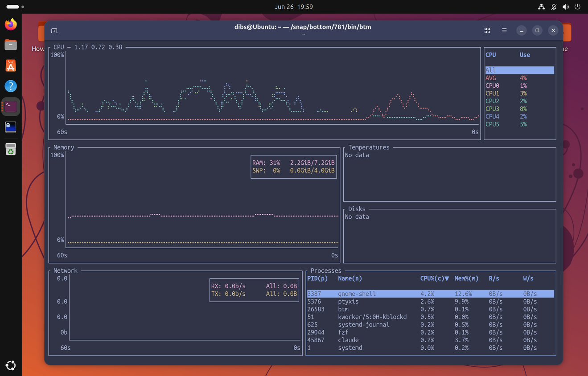This screenshot has height=376, width=588.
Task: Select the Terminal icon in the dock
Action: 11,106
